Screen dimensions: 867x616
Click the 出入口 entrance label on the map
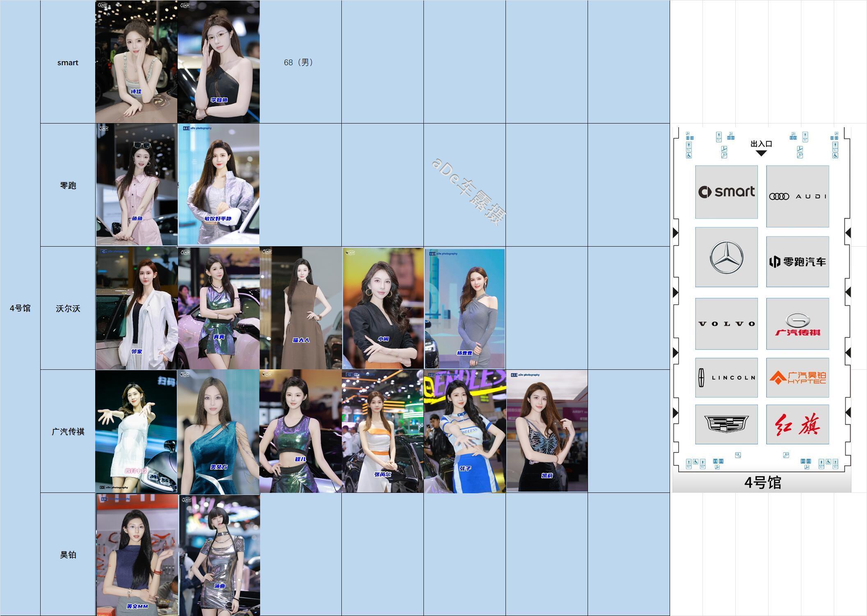click(761, 144)
